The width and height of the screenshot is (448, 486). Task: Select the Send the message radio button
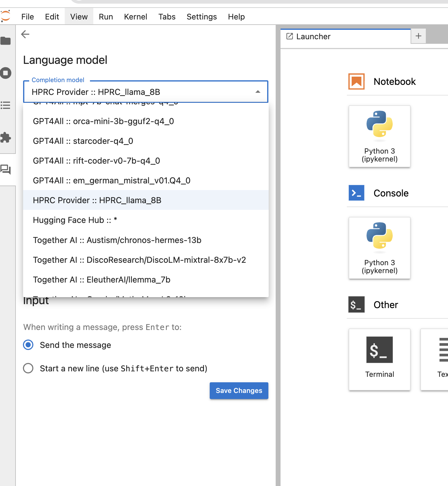click(x=28, y=345)
